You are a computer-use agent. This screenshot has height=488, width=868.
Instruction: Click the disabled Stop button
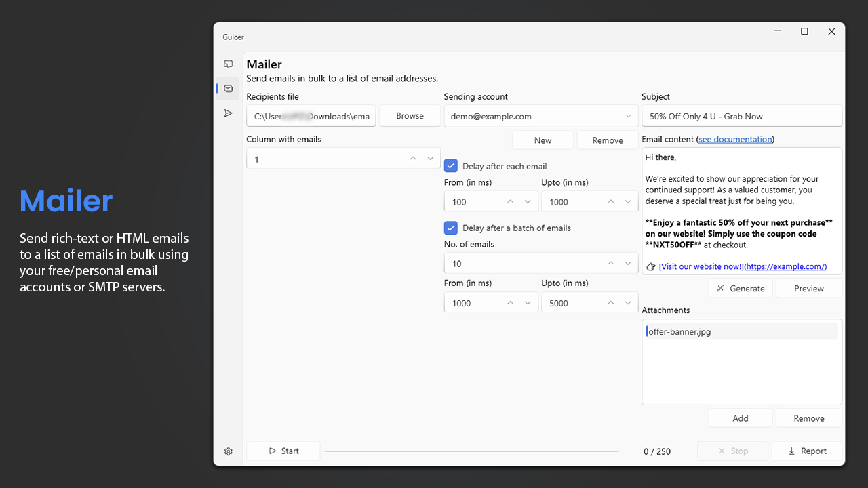[x=733, y=451]
